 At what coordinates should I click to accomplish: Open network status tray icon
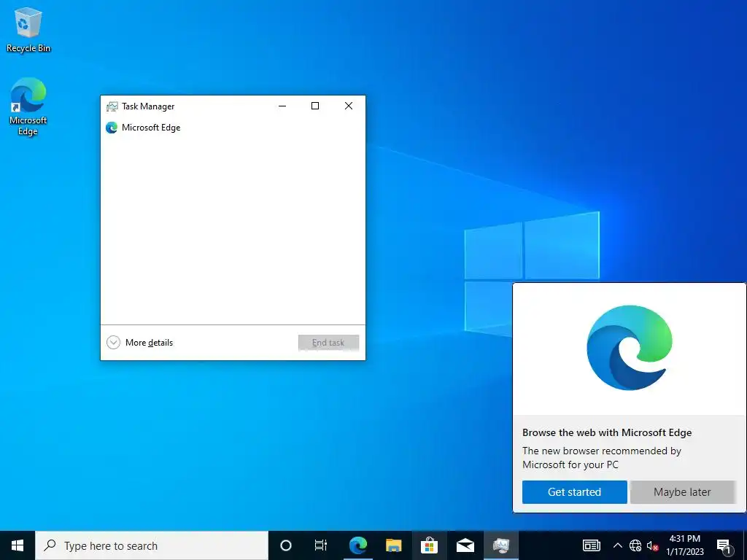pos(635,545)
